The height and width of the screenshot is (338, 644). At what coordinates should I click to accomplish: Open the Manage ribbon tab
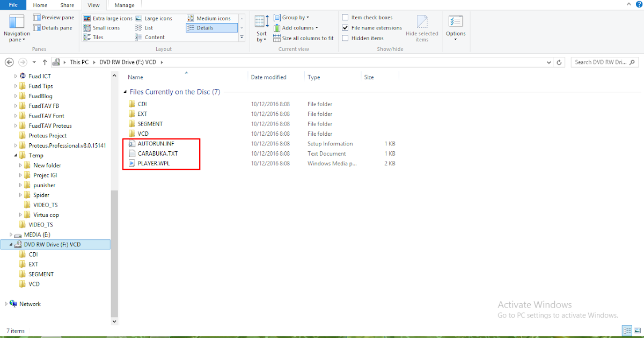pos(125,5)
